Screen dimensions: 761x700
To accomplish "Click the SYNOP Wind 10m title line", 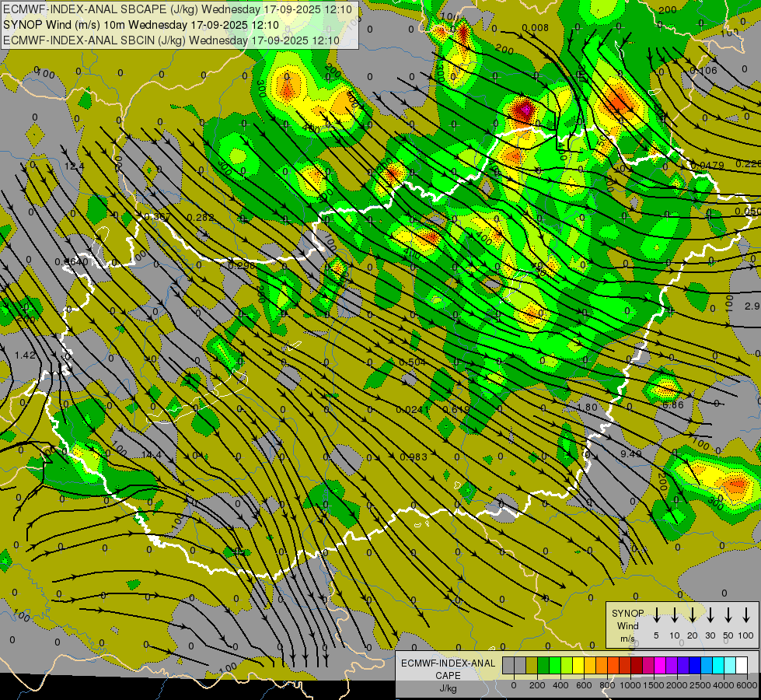I will pyautogui.click(x=141, y=25).
